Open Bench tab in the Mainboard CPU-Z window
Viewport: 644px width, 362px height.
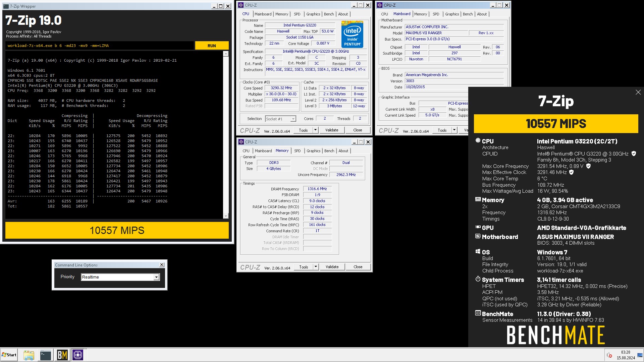point(468,14)
